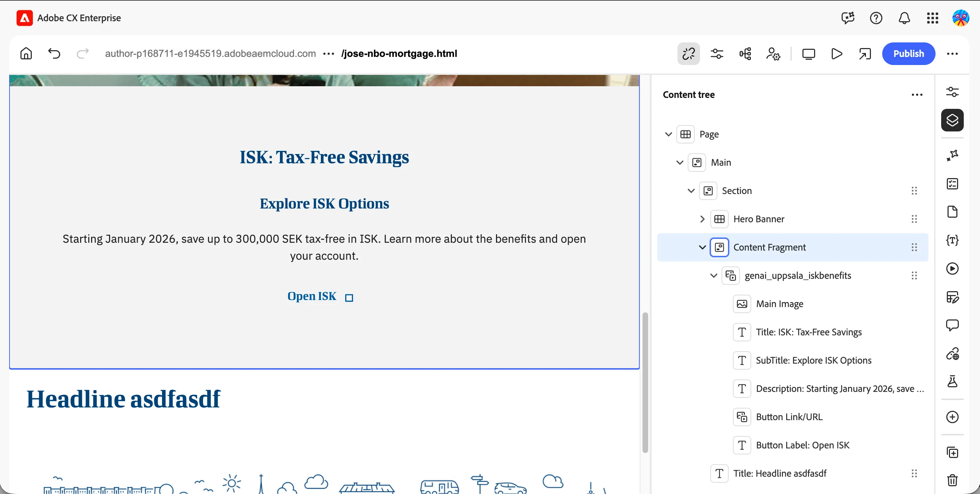
Task: Click the add plus circle icon
Action: 952,417
